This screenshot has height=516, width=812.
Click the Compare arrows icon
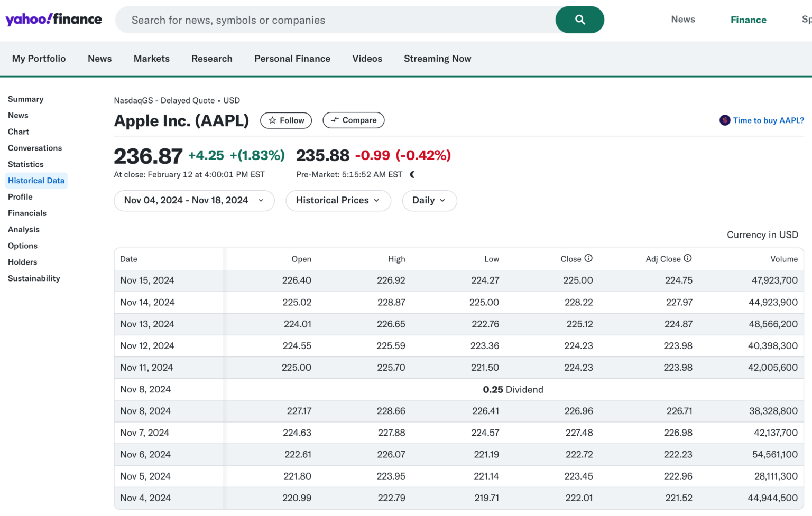(335, 120)
